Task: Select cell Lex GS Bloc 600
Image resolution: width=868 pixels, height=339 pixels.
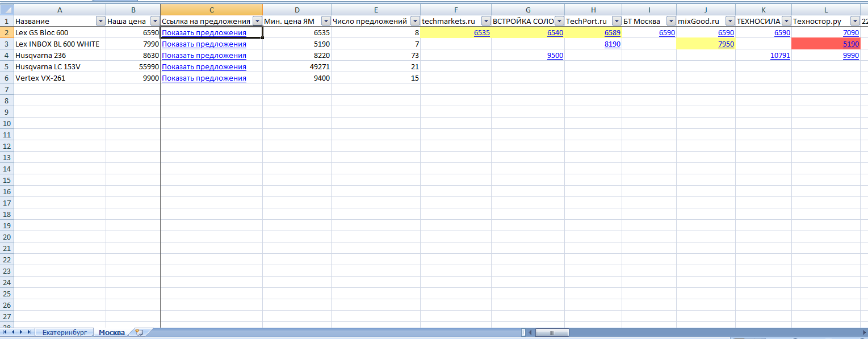Action: [60, 33]
